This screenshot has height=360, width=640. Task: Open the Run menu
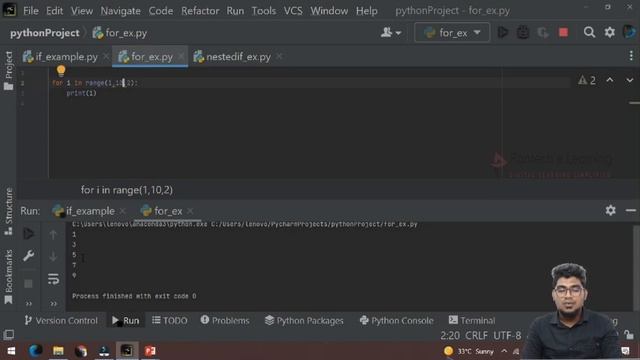(235, 11)
